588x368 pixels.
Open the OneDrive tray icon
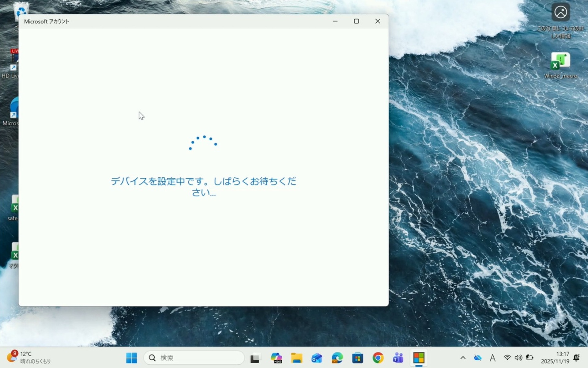coord(477,358)
